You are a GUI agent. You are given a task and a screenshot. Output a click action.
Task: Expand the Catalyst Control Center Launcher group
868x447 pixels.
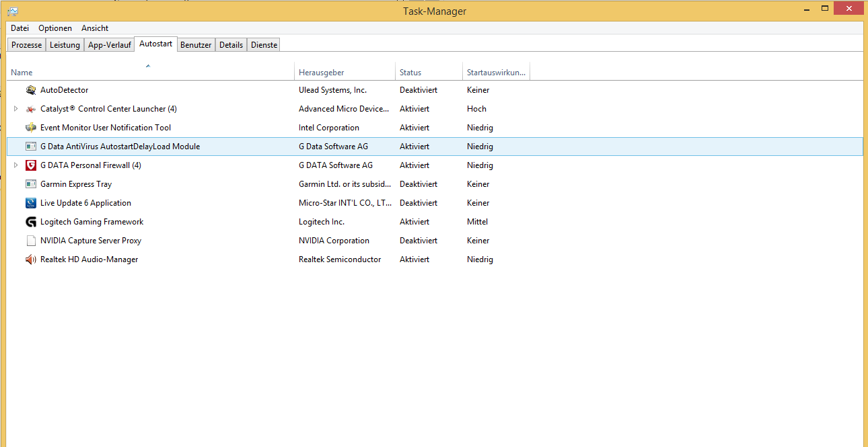click(x=16, y=109)
